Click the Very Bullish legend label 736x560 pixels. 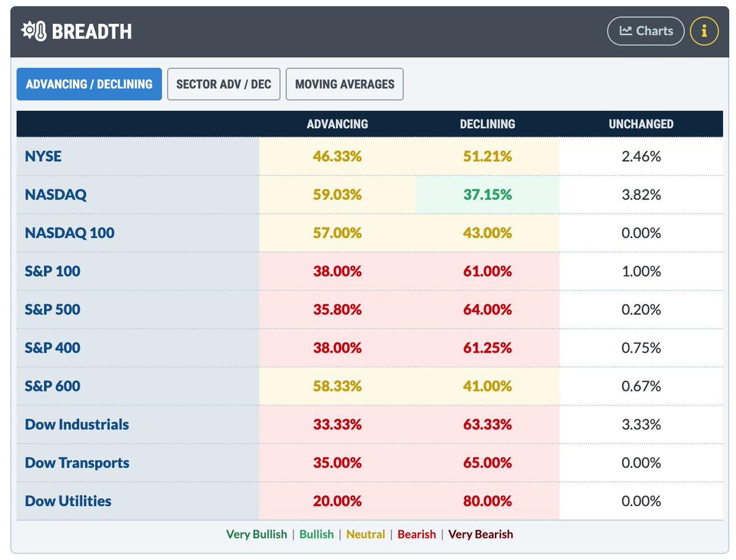click(x=256, y=534)
